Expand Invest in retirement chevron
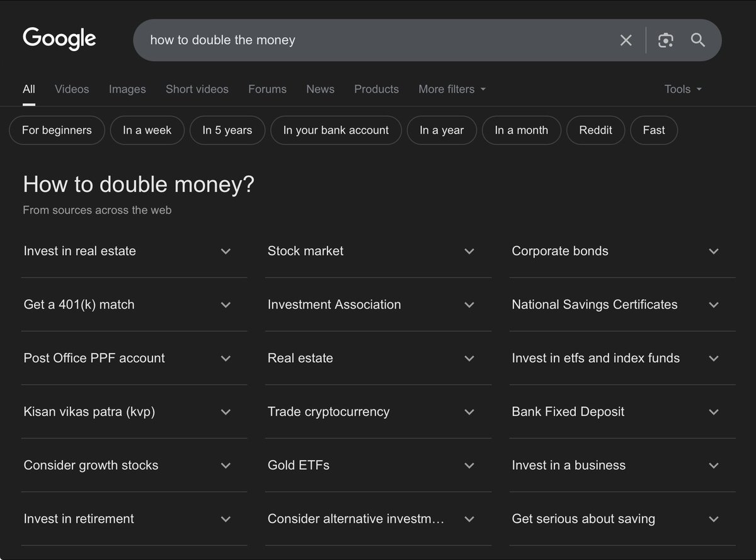 (226, 519)
